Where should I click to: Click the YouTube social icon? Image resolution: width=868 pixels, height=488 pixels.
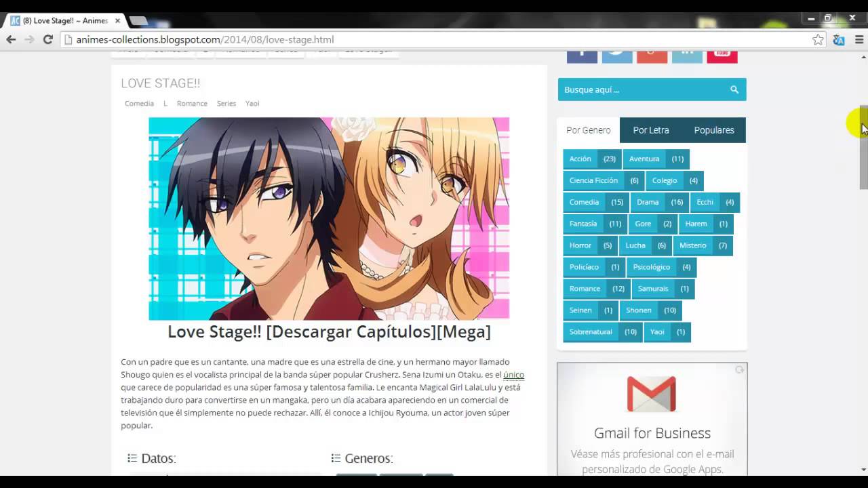722,56
